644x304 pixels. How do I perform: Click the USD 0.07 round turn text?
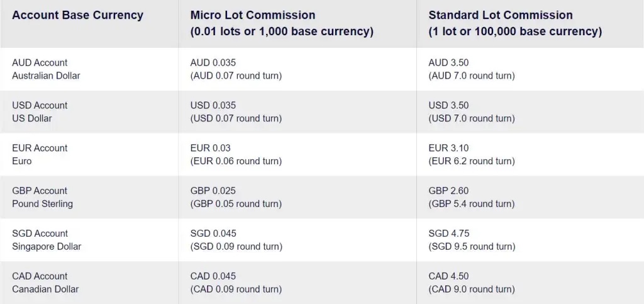pyautogui.click(x=236, y=118)
